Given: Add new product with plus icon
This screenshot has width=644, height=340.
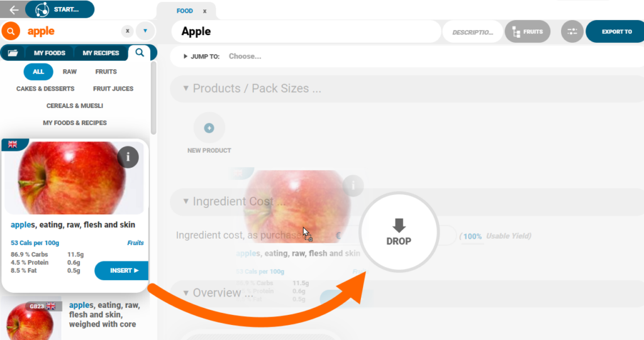Looking at the screenshot, I should [x=209, y=128].
